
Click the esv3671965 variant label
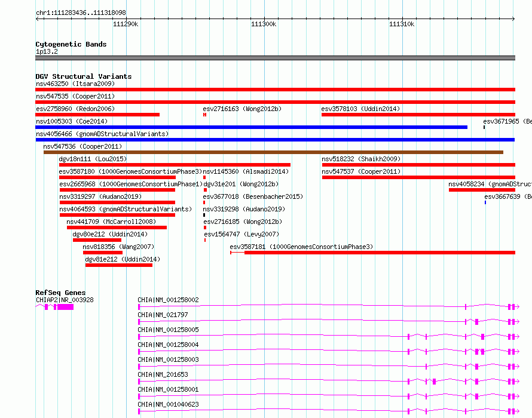(507, 121)
